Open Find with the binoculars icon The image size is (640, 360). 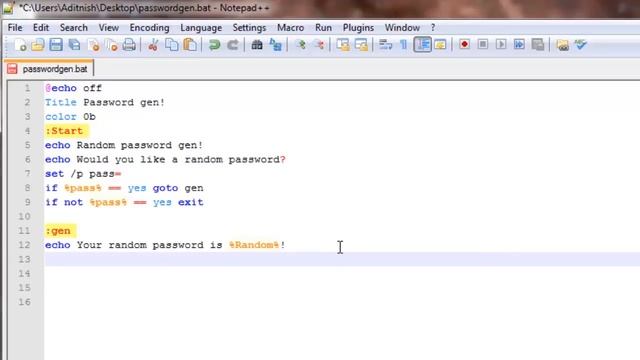click(257, 45)
